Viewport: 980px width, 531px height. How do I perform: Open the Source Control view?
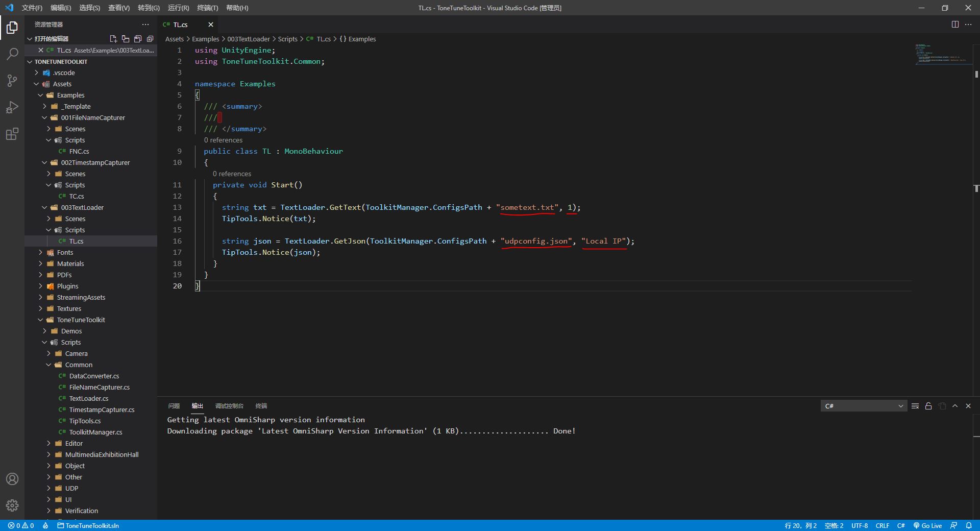12,81
